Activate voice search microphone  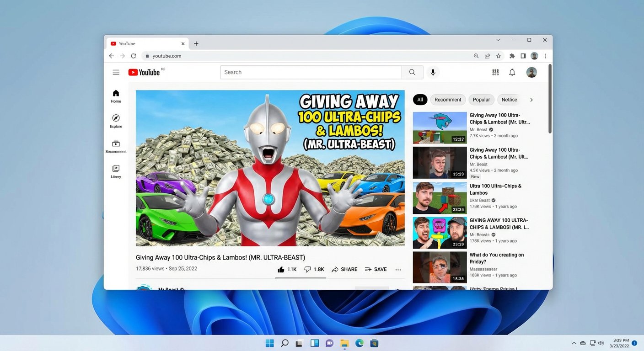click(x=433, y=72)
